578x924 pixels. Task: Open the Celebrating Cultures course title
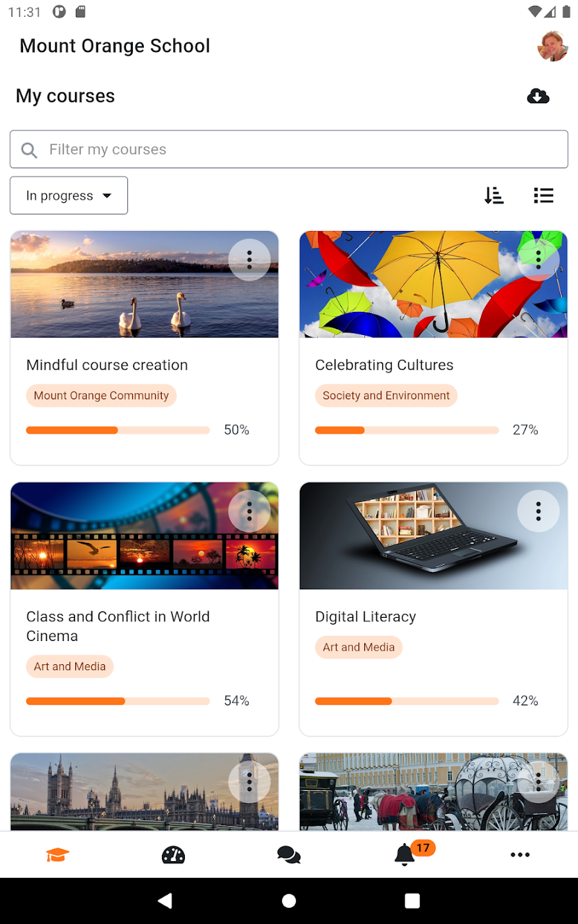(384, 365)
